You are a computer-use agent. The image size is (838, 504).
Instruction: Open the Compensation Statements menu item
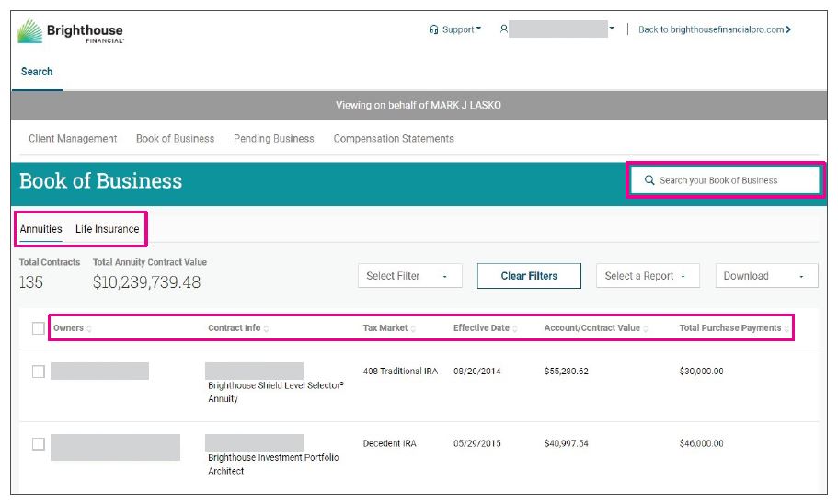point(394,139)
